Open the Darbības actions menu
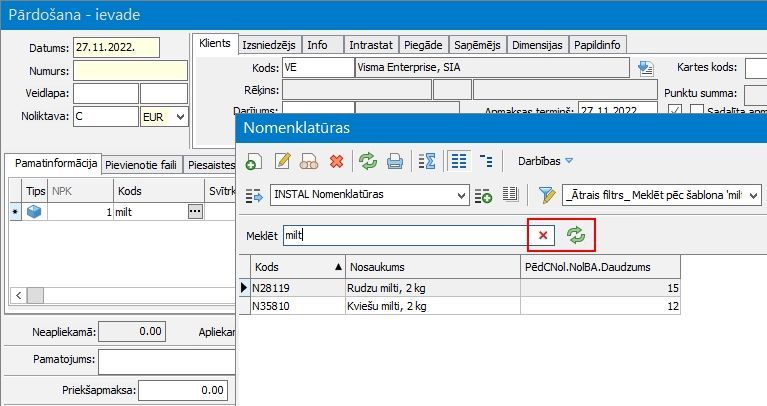The image size is (767, 406). [545, 161]
